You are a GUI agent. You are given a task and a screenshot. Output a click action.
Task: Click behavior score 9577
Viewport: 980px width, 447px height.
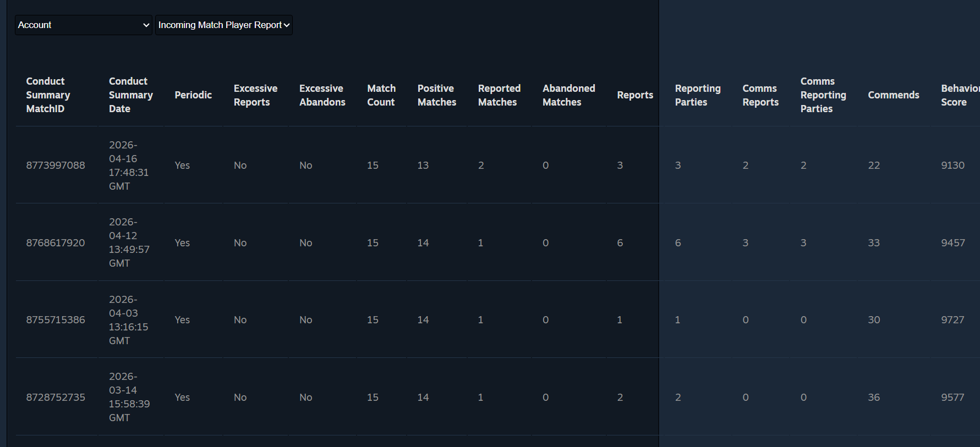952,398
